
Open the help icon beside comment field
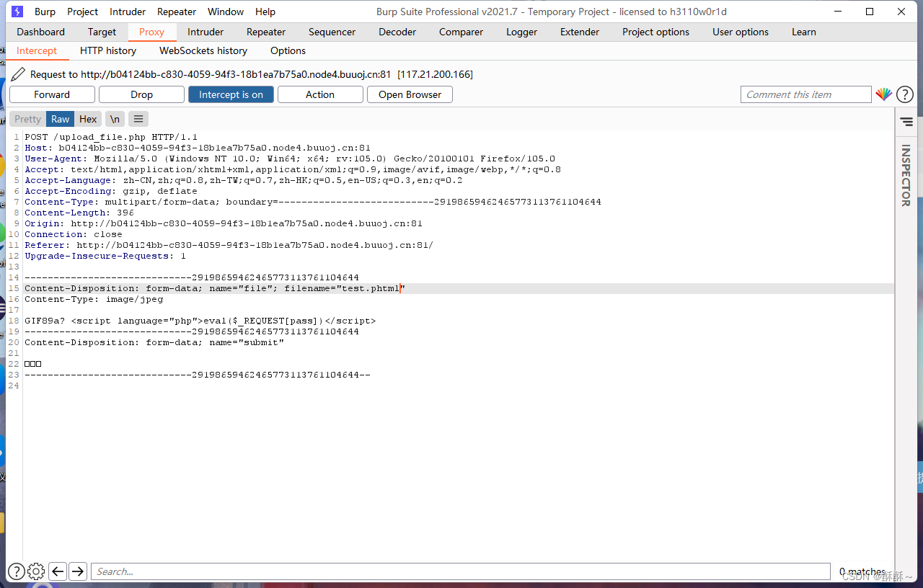pyautogui.click(x=904, y=94)
